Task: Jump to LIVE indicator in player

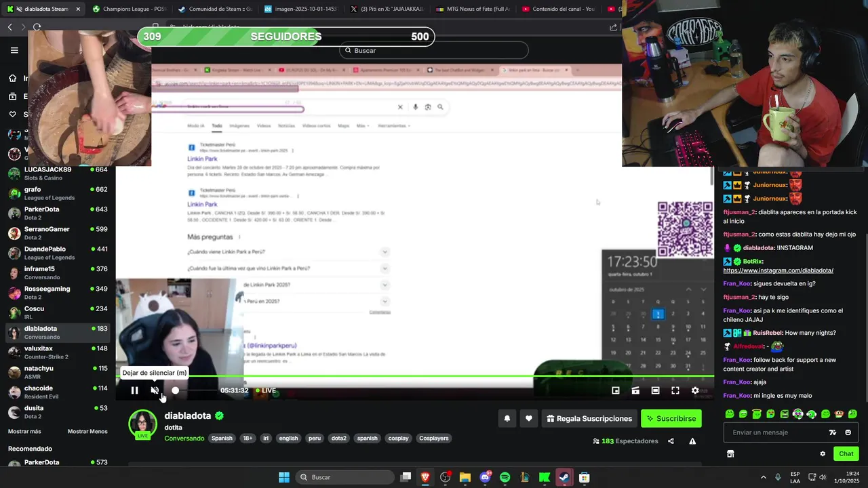Action: [x=266, y=390]
